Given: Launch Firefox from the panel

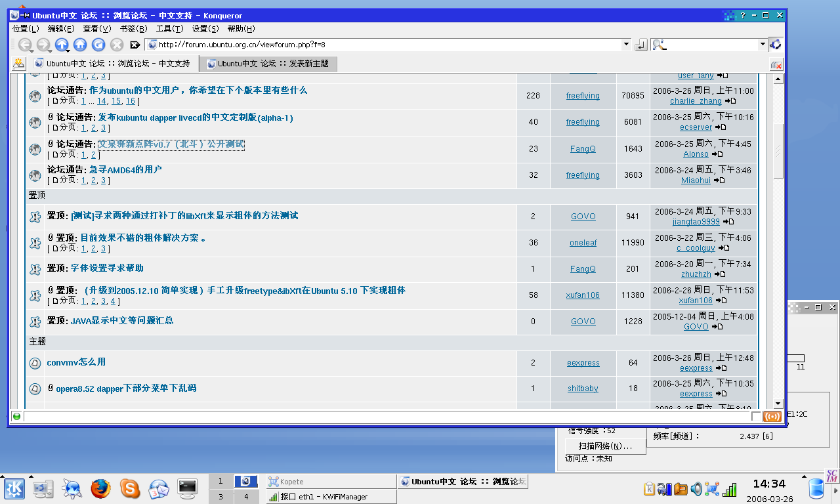Looking at the screenshot, I should 101,488.
